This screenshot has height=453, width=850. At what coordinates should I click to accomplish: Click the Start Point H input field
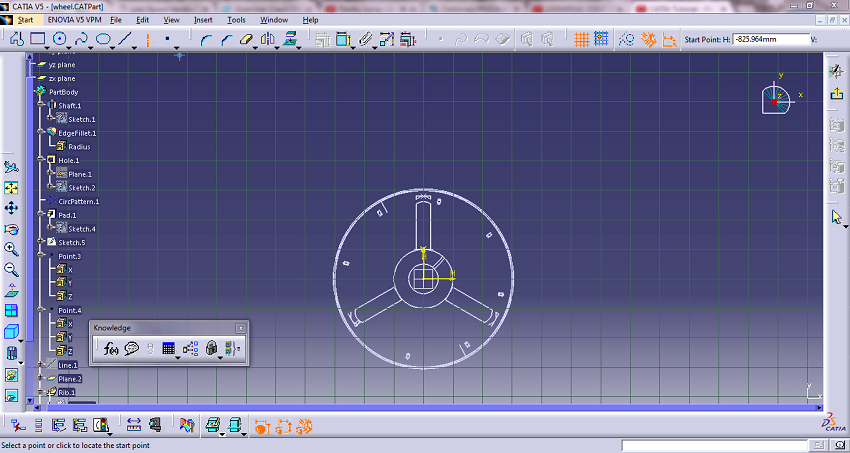771,39
